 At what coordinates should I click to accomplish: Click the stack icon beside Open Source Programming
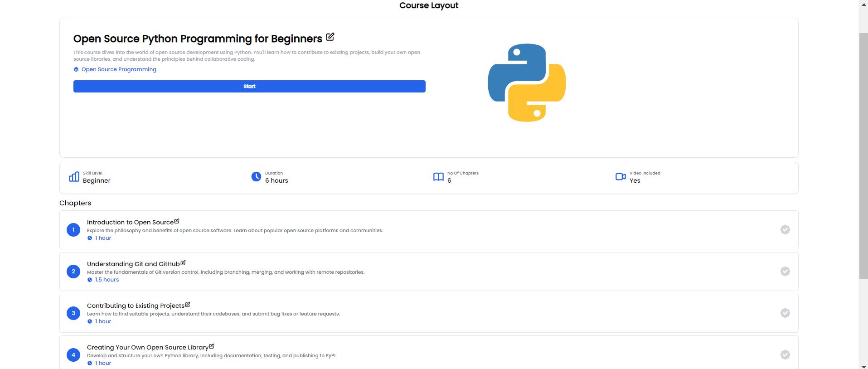[76, 69]
